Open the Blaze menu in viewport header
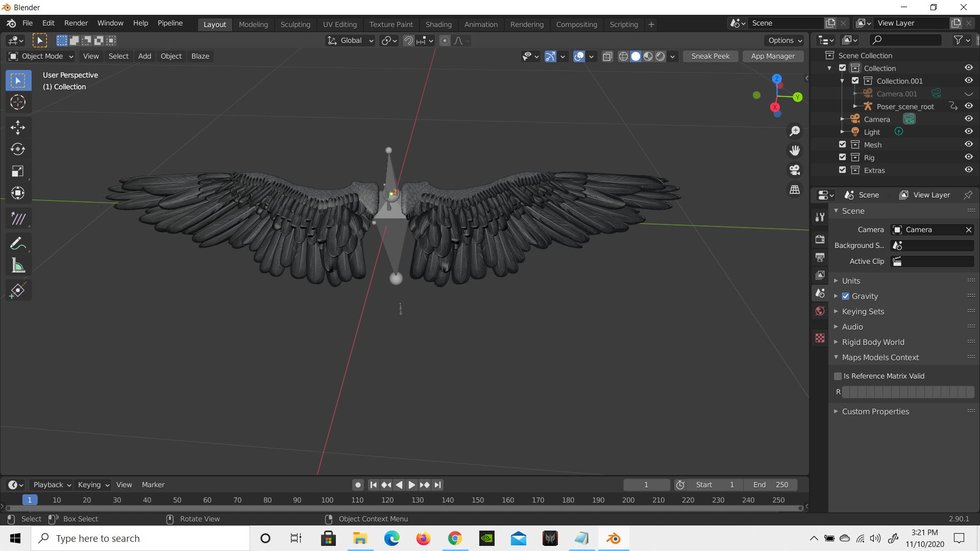The image size is (980, 551). coord(200,56)
